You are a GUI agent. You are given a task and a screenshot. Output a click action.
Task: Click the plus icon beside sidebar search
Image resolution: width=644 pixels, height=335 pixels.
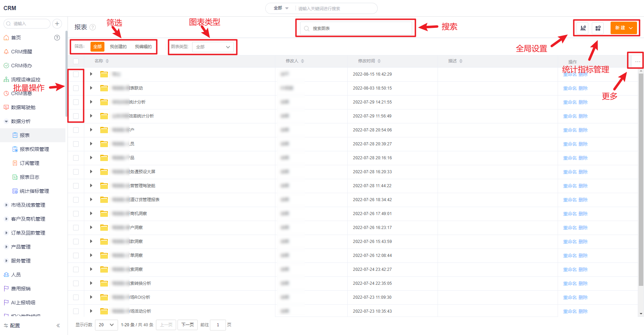pos(57,23)
